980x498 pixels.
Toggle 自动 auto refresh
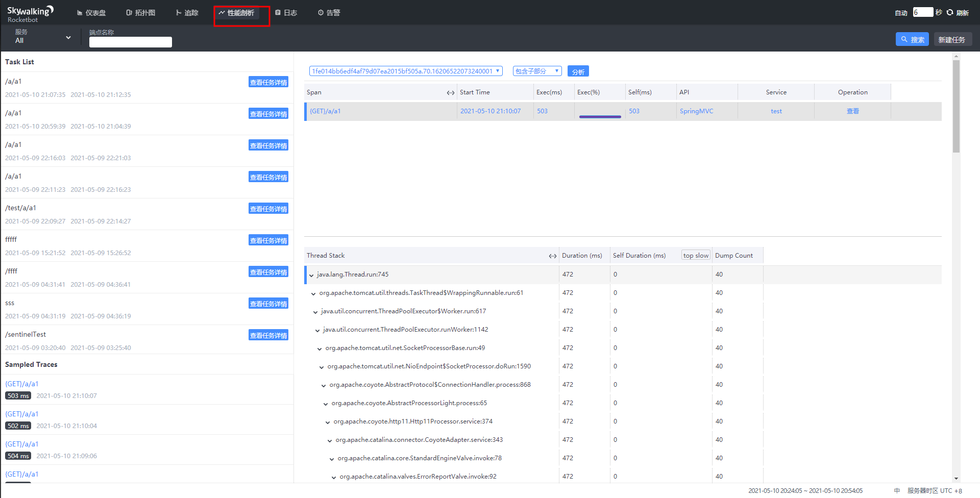pos(901,13)
